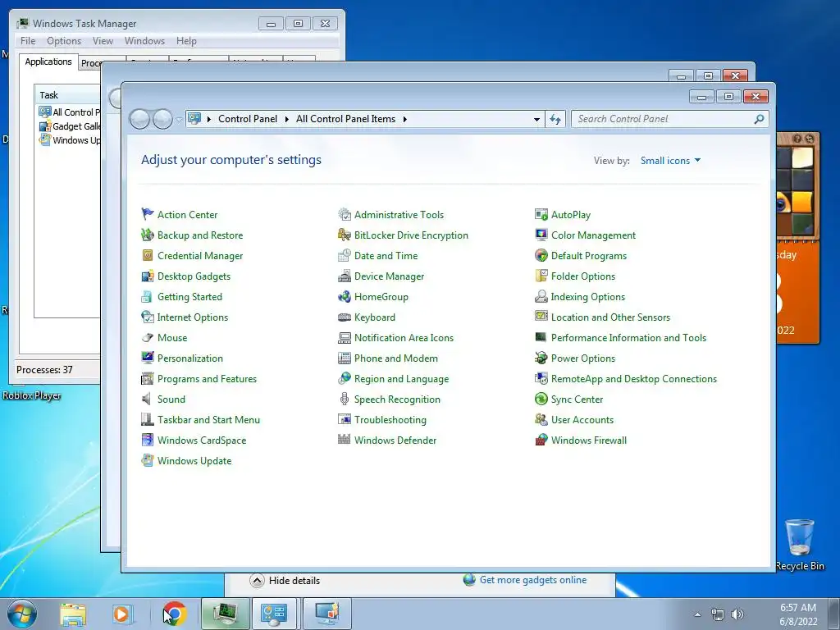This screenshot has width=840, height=630.
Task: Refresh the Control Panel address bar
Action: coord(555,119)
